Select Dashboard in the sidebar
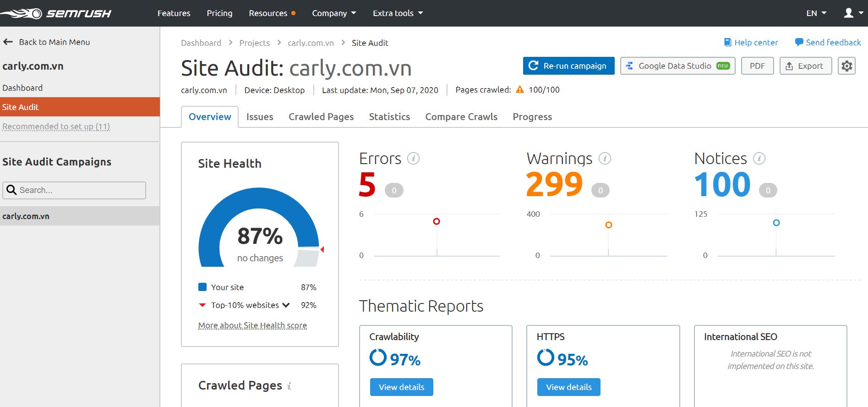This screenshot has width=868, height=407. (22, 88)
